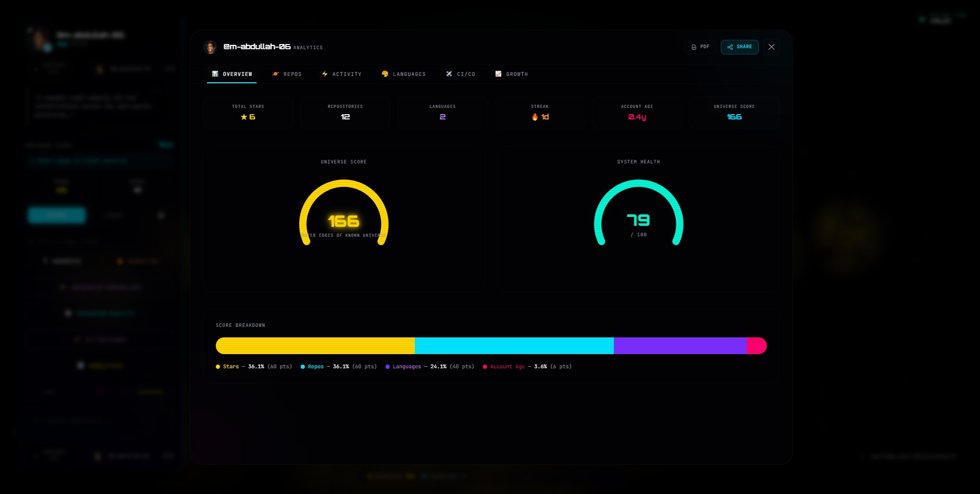Click the cyan Repos segment of breakdown bar

tap(514, 346)
